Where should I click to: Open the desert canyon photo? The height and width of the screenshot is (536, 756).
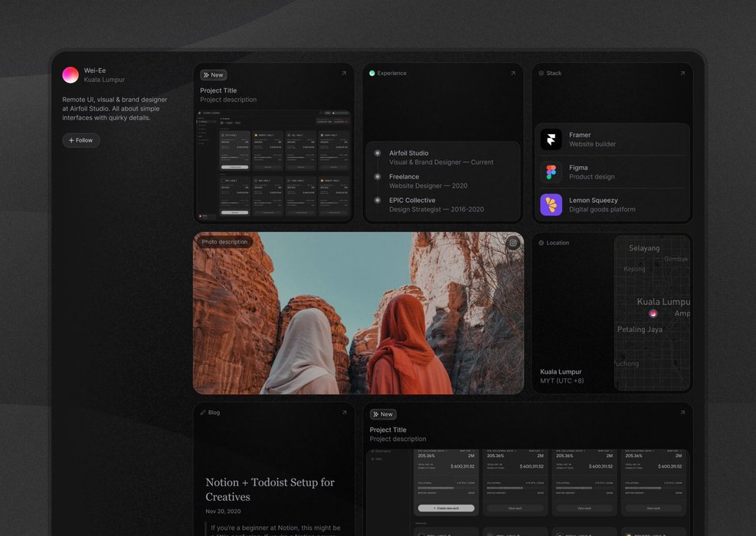(x=358, y=313)
